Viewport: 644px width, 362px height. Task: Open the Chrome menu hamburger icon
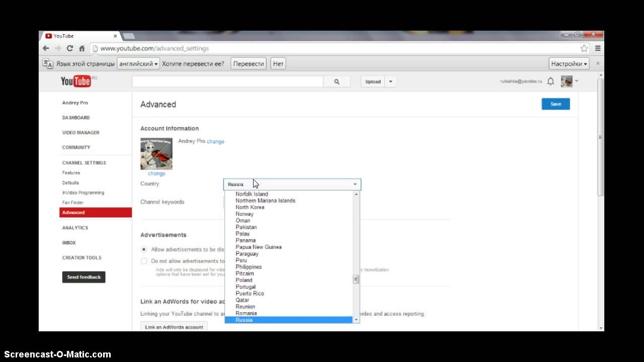(598, 48)
